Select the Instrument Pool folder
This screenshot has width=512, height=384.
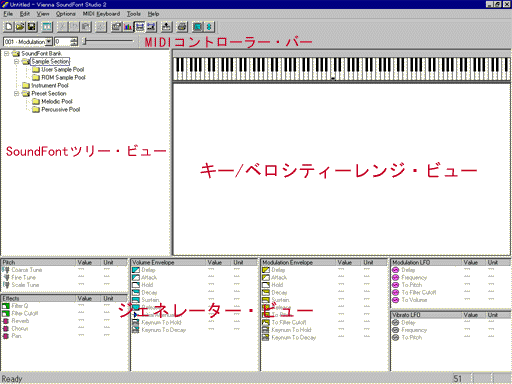[x=45, y=85]
